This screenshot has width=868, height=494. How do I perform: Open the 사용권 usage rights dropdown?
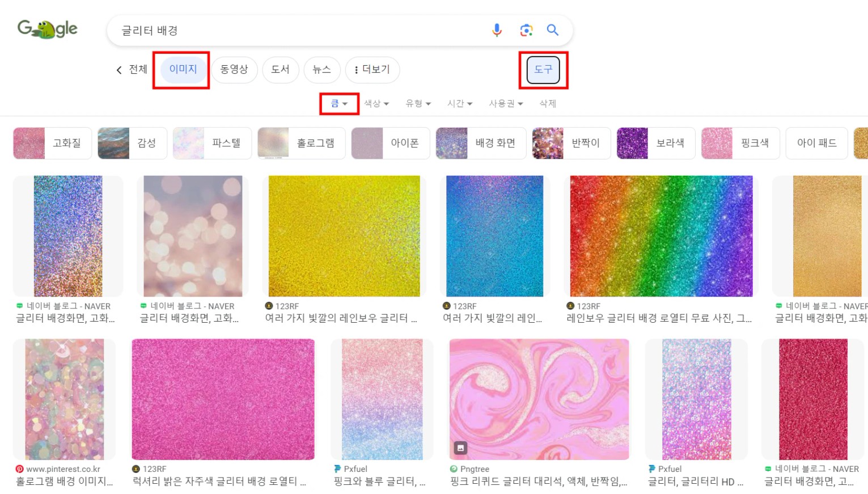point(506,104)
